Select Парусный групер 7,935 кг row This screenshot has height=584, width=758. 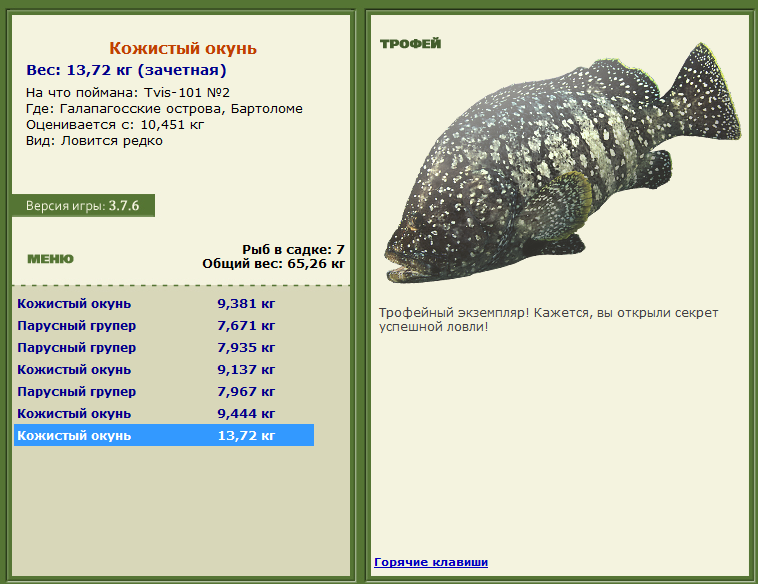click(164, 348)
